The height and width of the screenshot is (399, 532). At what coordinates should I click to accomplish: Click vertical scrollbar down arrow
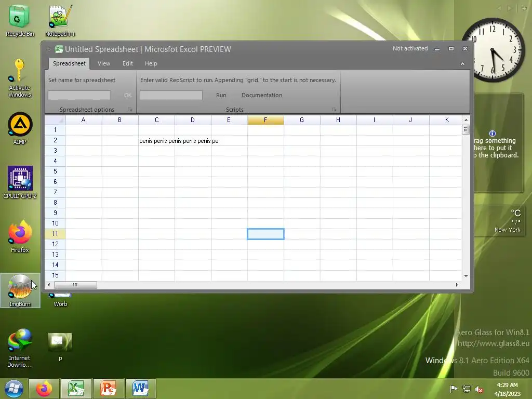pyautogui.click(x=466, y=276)
